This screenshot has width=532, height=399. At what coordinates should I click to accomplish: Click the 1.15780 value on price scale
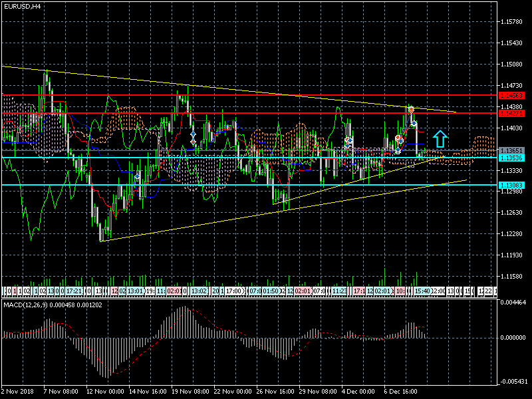(x=512, y=22)
